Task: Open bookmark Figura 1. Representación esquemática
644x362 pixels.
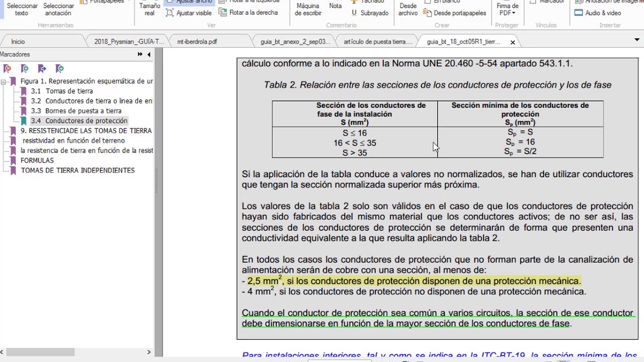Action: (87, 81)
